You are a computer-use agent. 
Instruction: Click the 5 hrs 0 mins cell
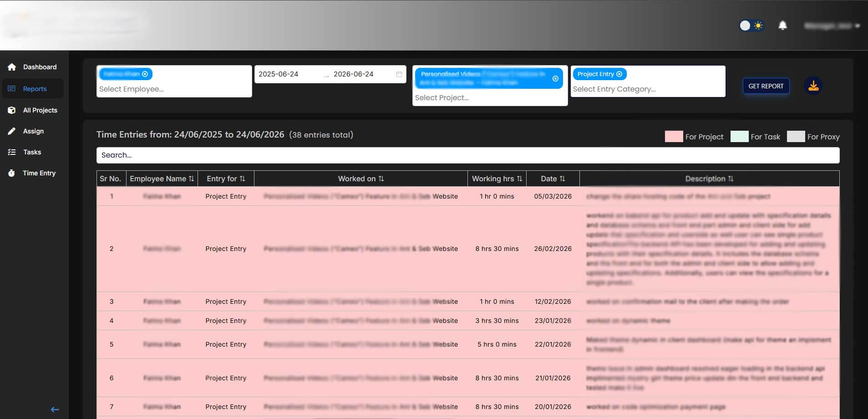pyautogui.click(x=497, y=344)
